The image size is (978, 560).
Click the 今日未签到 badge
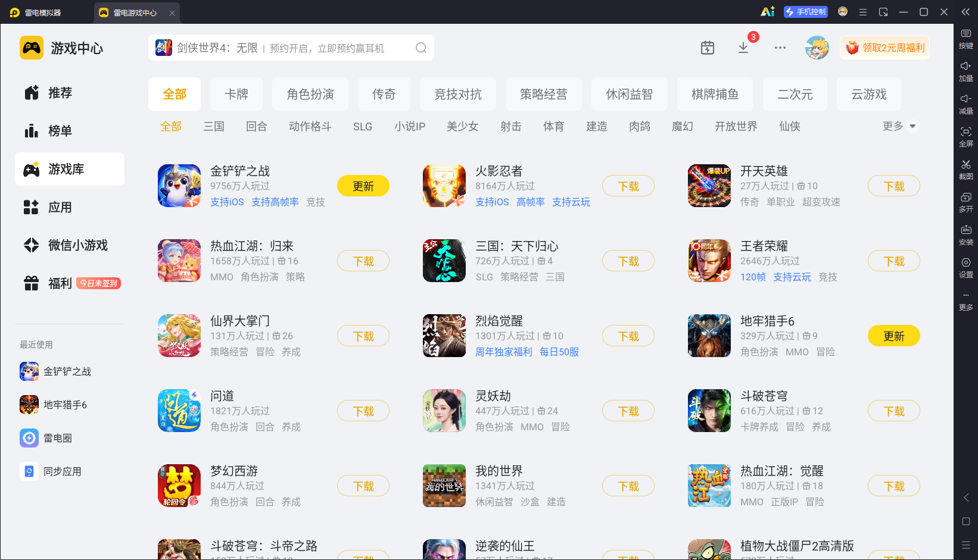coord(99,283)
